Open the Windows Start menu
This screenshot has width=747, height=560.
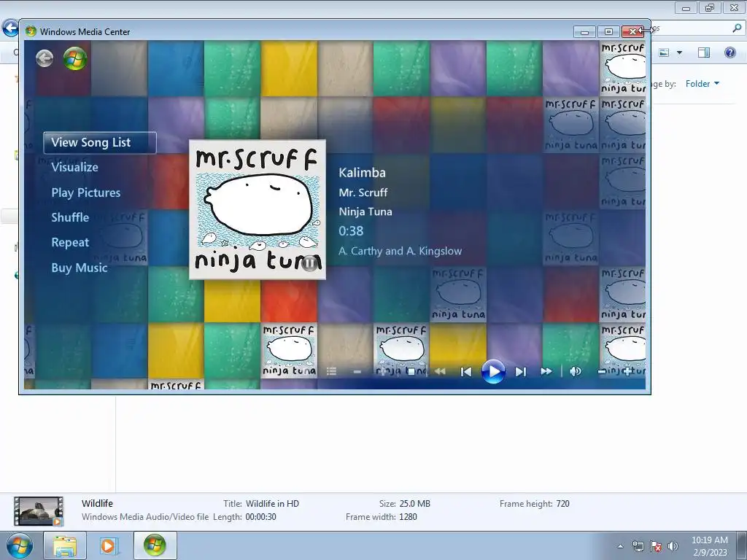19,545
